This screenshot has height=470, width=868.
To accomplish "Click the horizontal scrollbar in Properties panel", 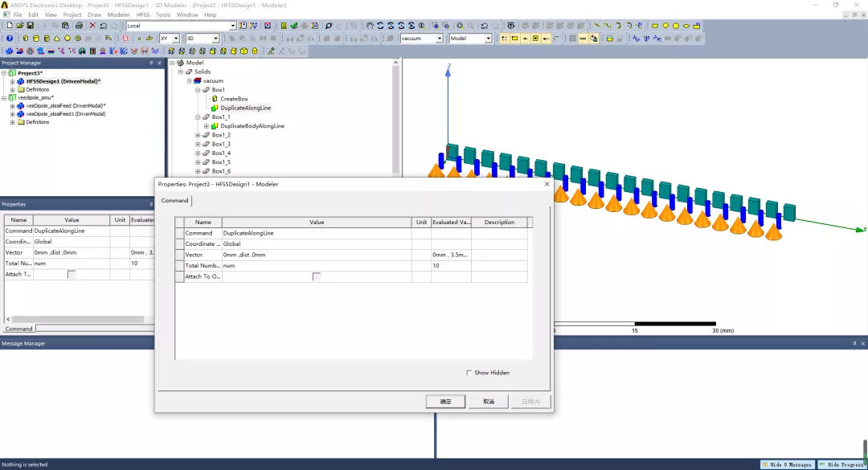I will coord(77,320).
